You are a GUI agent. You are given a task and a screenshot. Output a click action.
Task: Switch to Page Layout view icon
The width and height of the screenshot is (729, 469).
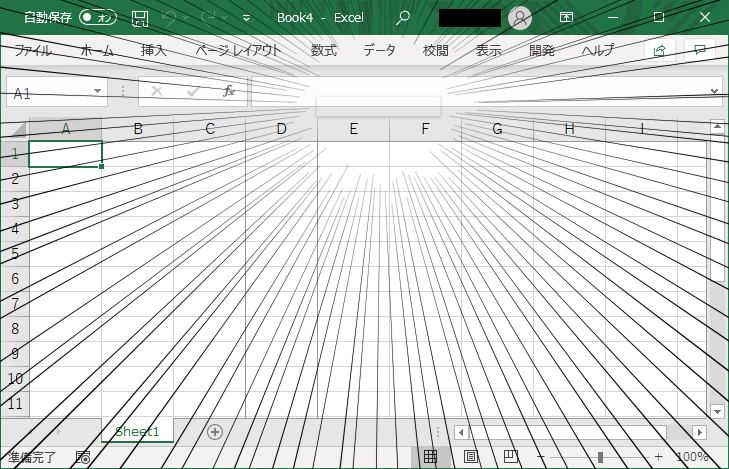point(471,457)
